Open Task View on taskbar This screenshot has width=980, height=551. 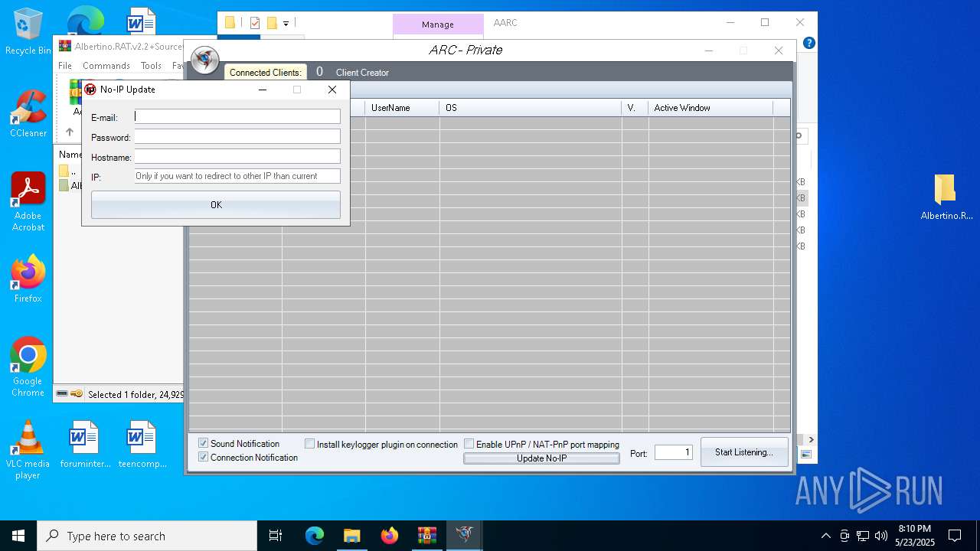point(276,536)
